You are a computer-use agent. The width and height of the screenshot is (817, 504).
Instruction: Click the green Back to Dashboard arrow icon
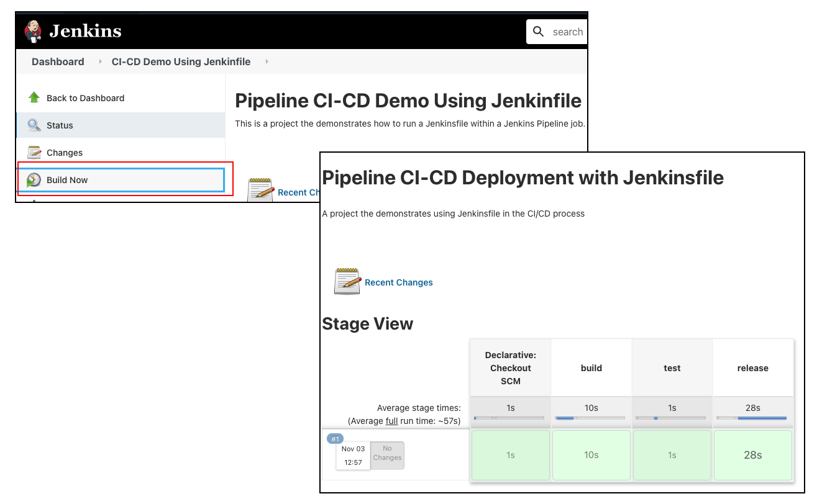pos(34,98)
